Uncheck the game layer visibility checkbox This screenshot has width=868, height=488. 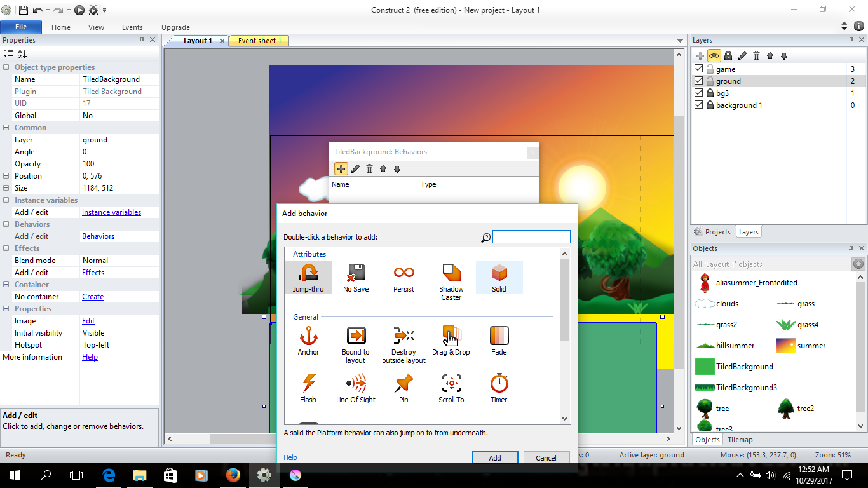coord(699,69)
